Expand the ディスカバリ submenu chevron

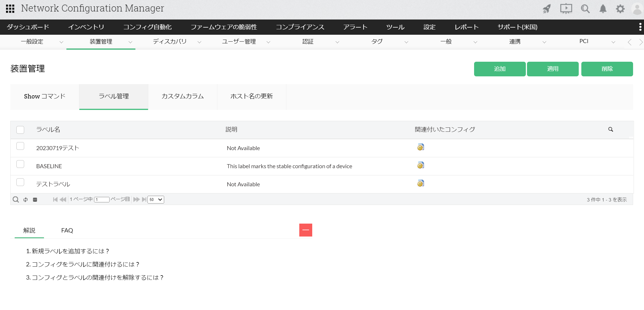199,42
